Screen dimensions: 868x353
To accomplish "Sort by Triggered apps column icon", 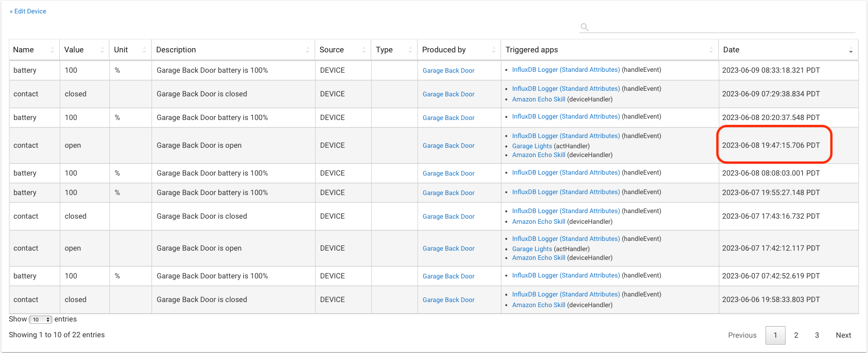I will click(711, 50).
